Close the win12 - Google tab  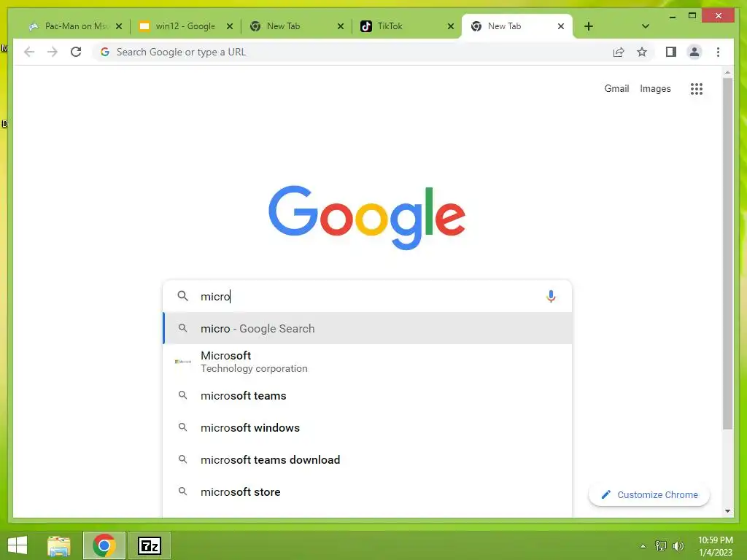pyautogui.click(x=230, y=26)
